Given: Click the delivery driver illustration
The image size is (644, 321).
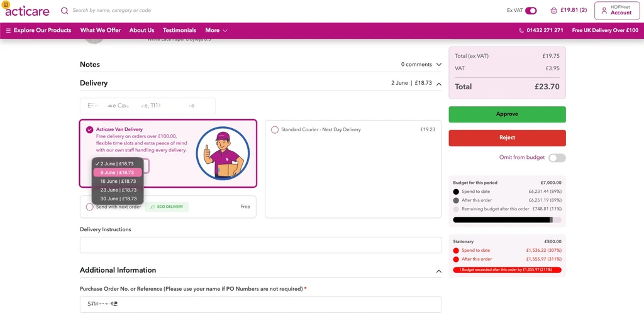Looking at the screenshot, I should [223, 153].
